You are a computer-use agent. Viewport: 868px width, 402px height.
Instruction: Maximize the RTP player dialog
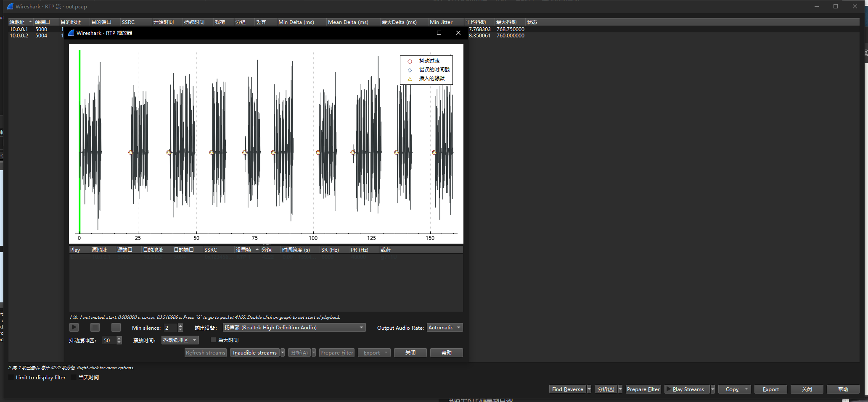click(x=439, y=33)
